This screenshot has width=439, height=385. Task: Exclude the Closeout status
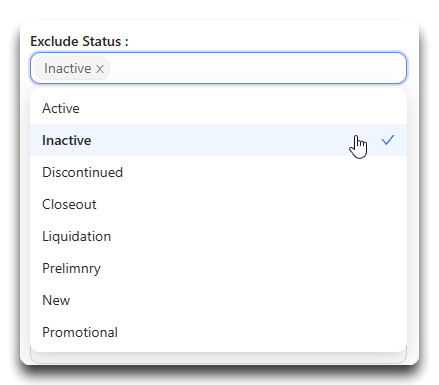pos(218,204)
